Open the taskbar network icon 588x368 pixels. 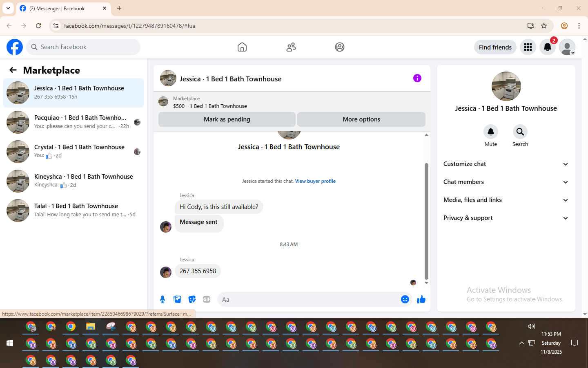click(x=532, y=343)
